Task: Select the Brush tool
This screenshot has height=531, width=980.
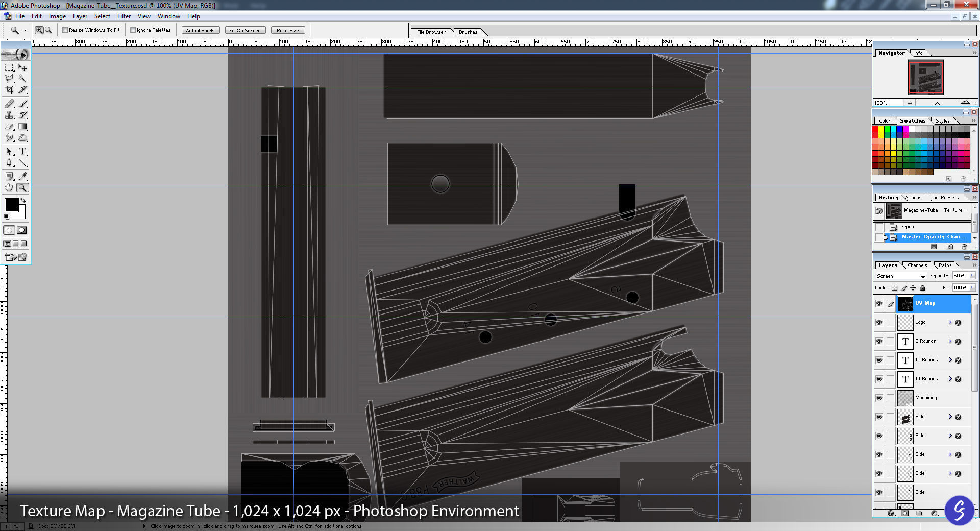Action: [x=22, y=104]
